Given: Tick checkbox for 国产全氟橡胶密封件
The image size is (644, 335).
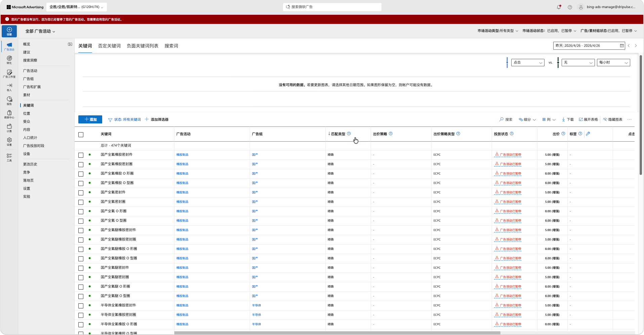Looking at the screenshot, I should click(81, 155).
